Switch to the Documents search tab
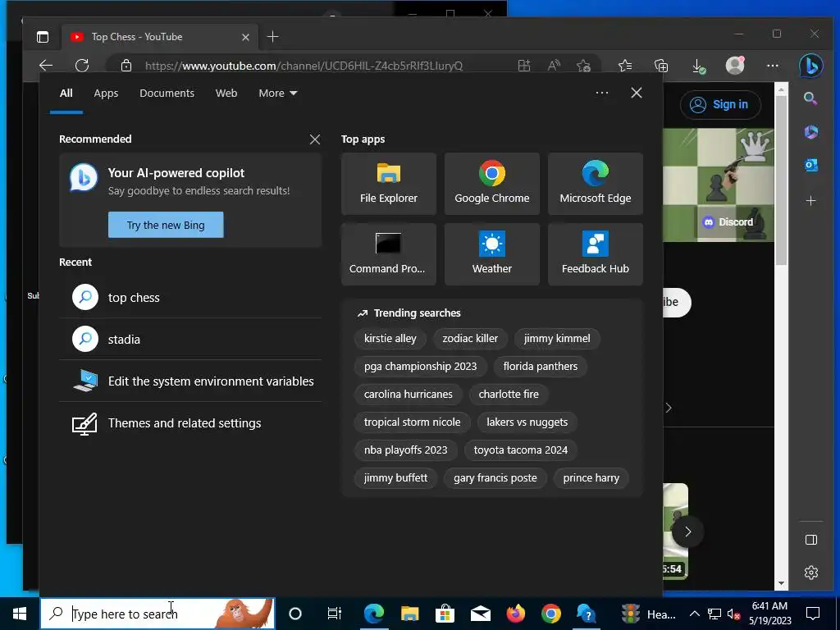 point(167,94)
